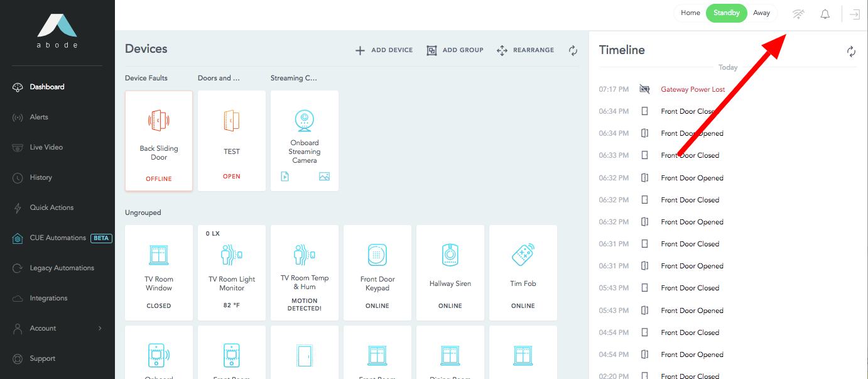This screenshot has height=379, width=868.
Task: Open notifications bell
Action: tap(825, 14)
